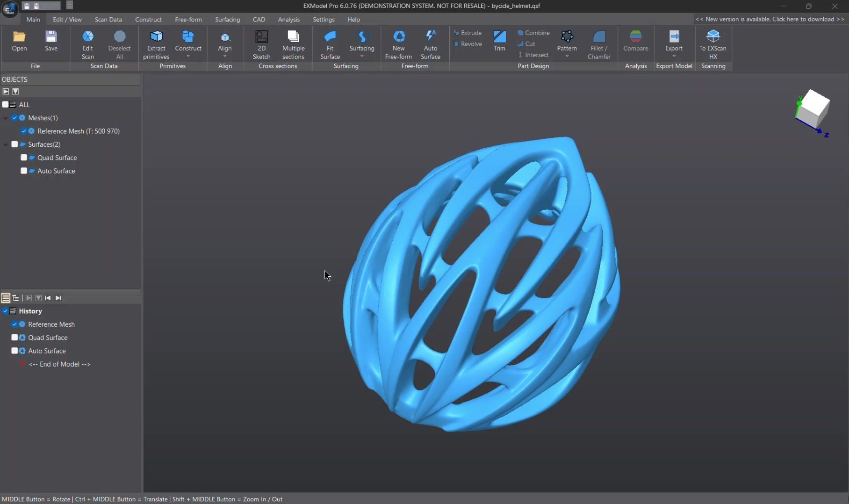Viewport: 849px width, 504px height.
Task: Click the white view orientation cube
Action: tap(813, 109)
